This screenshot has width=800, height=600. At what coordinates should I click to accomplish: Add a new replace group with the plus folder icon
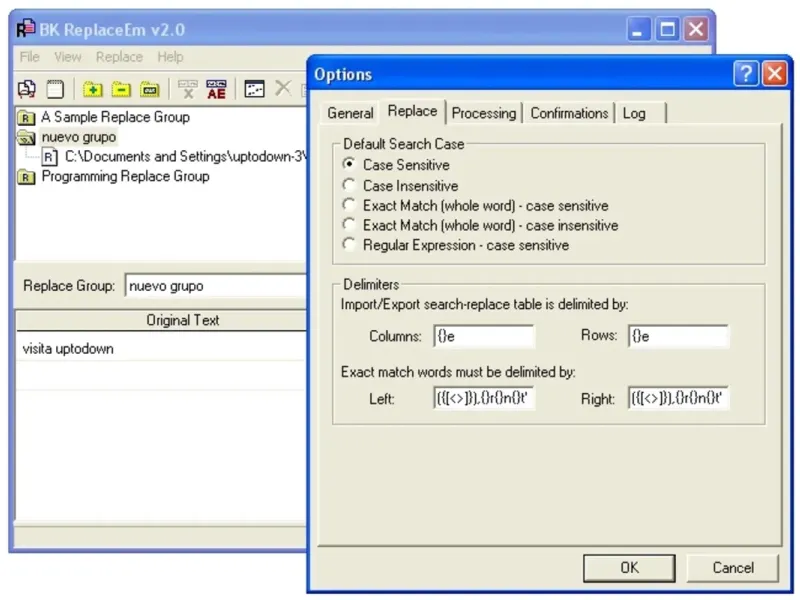[x=93, y=89]
